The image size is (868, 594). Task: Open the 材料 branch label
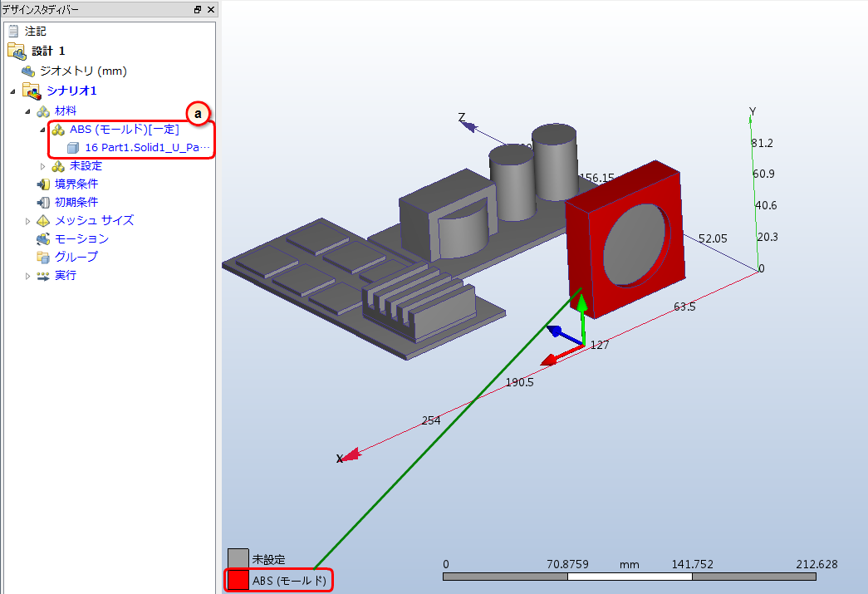pyautogui.click(x=66, y=111)
